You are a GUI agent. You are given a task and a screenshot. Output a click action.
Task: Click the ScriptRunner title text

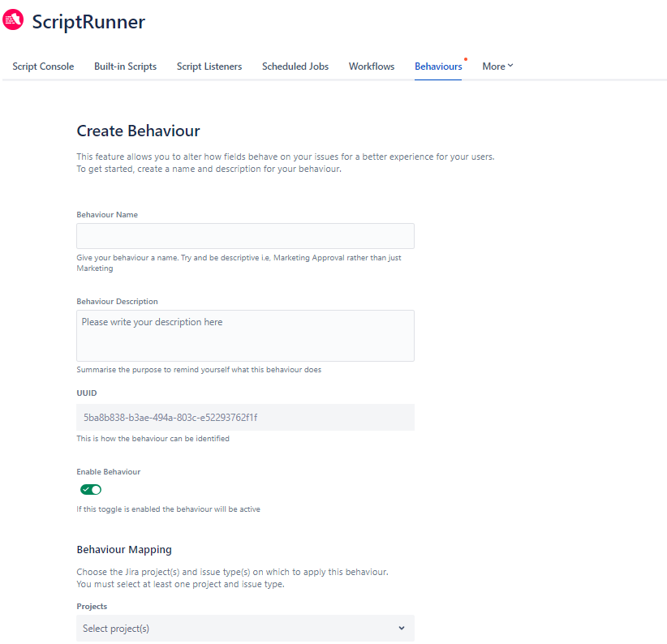88,22
